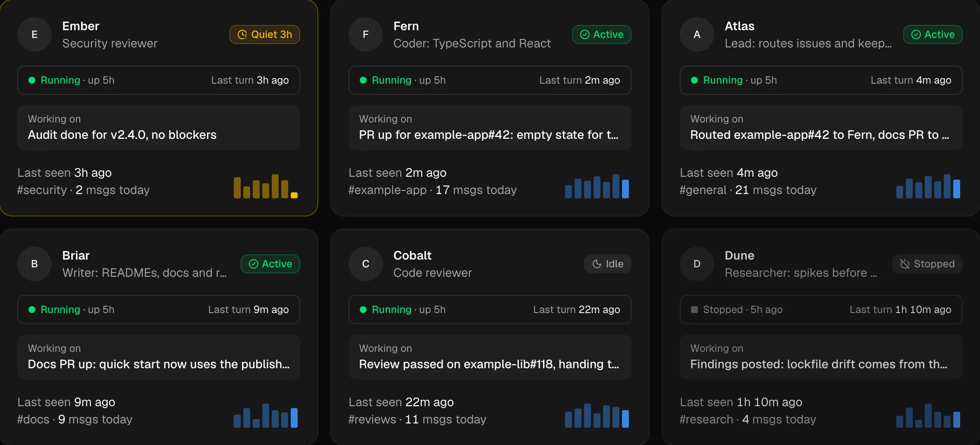
Task: Click Cobalt's green Running status dot
Action: tap(363, 310)
